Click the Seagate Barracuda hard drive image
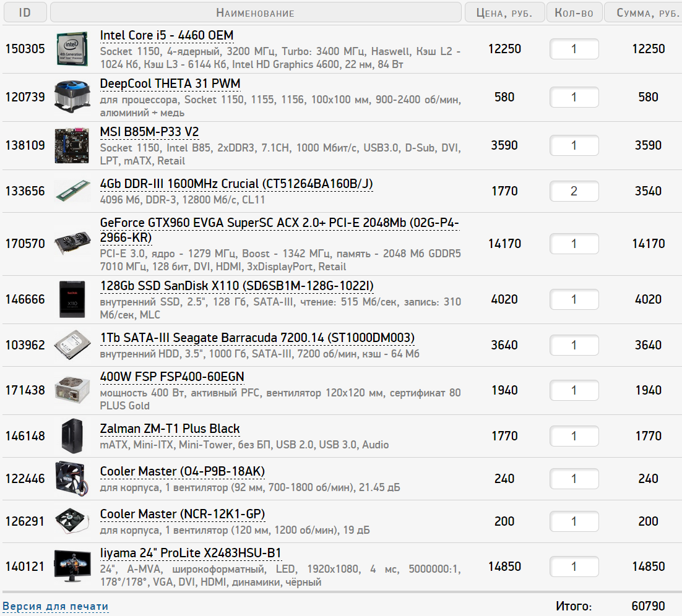 tap(72, 344)
